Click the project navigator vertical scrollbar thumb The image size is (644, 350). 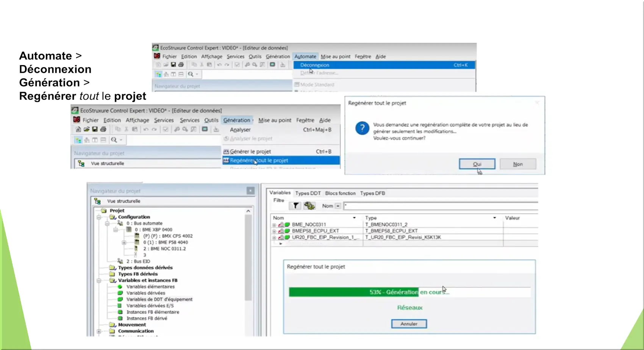pyautogui.click(x=248, y=258)
